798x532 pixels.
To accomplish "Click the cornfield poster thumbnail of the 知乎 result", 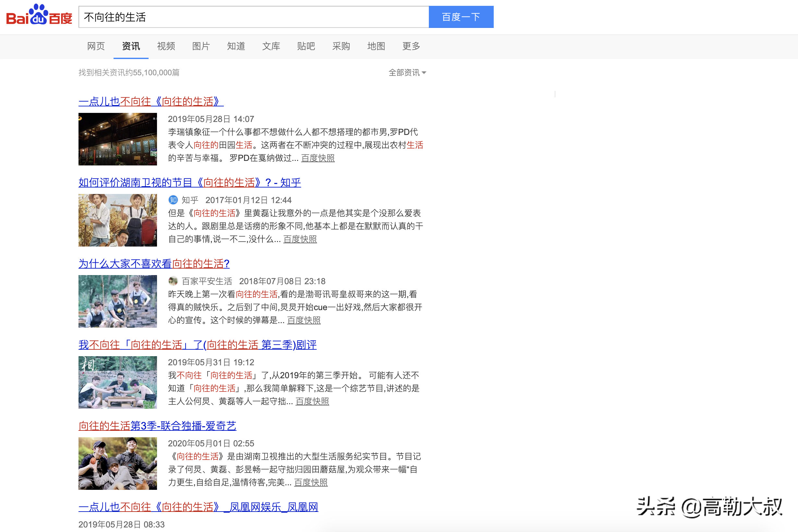I will [x=118, y=220].
